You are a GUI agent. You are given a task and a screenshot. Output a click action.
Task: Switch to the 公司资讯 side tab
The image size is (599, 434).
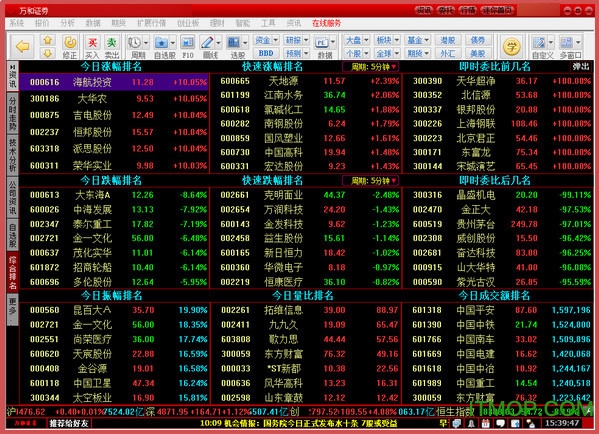coord(13,198)
